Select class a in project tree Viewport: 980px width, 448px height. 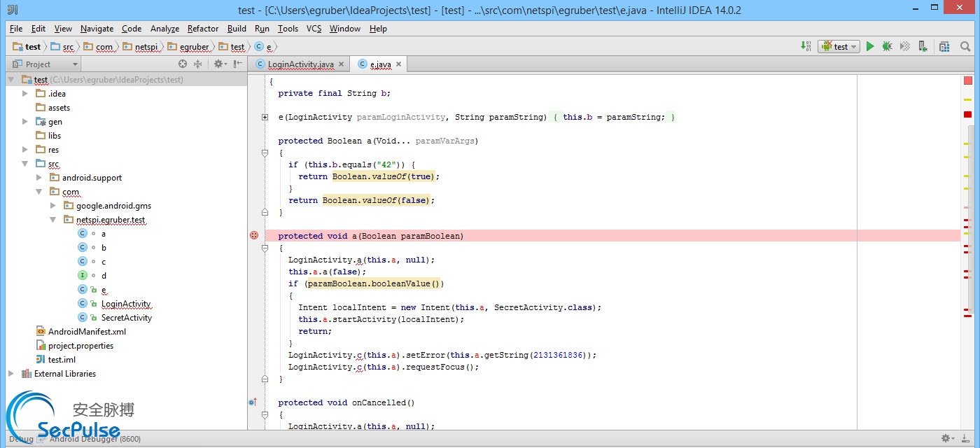(104, 234)
